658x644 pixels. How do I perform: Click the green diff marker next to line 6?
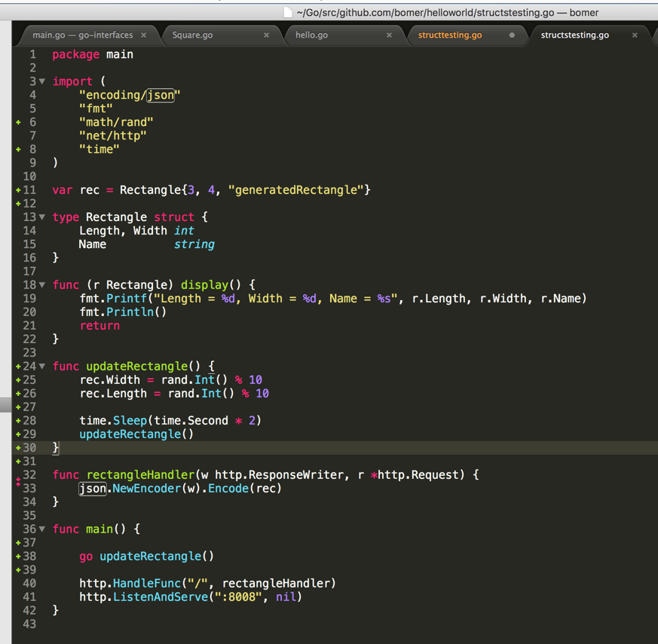coord(18,122)
